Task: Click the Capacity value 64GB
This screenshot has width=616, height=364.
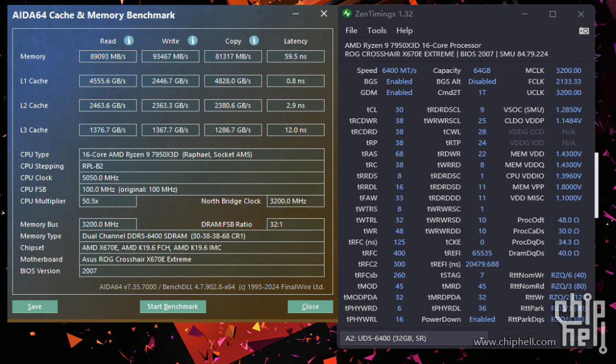Action: pos(482,70)
